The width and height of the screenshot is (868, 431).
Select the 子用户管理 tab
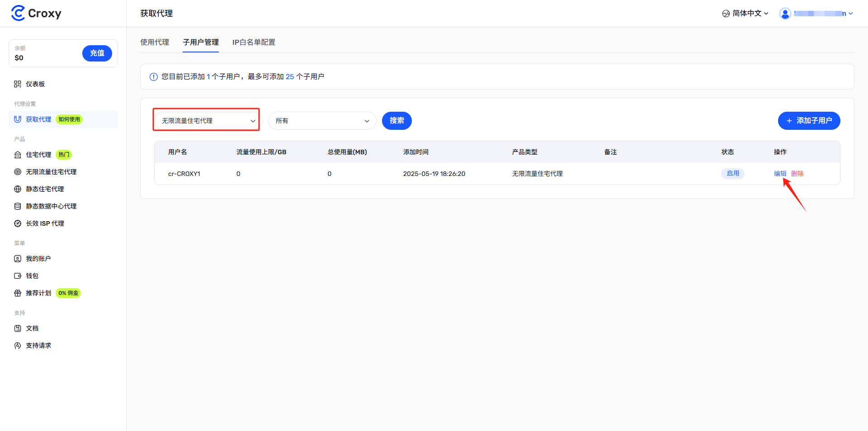coord(201,42)
